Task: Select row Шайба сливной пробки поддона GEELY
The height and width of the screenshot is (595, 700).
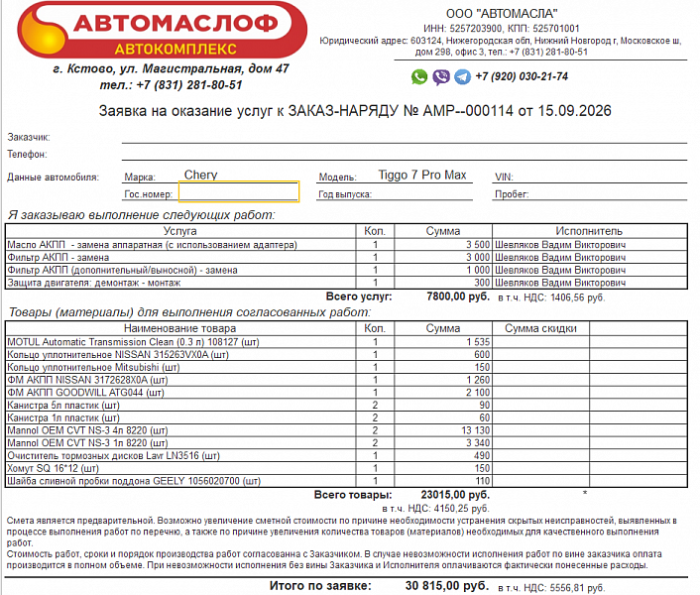Action: 346,481
